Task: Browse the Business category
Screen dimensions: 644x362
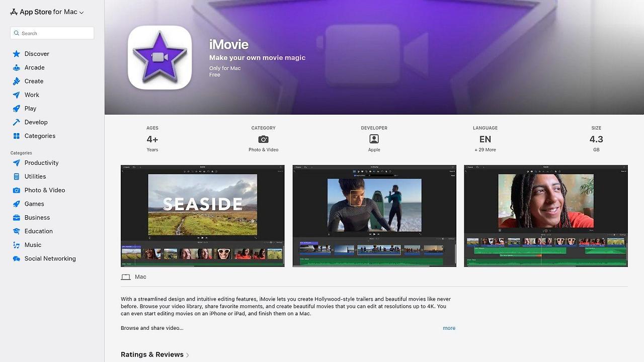Action: [x=37, y=218]
